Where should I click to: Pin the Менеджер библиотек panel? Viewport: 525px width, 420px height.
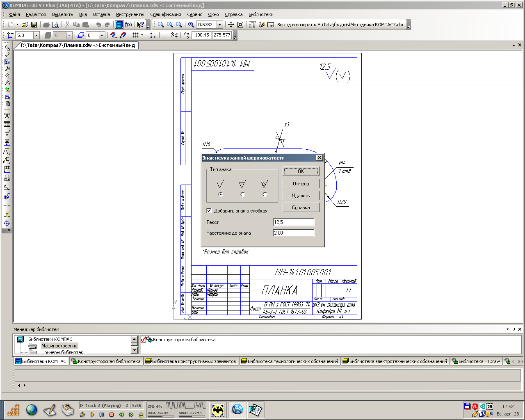pyautogui.click(x=514, y=329)
